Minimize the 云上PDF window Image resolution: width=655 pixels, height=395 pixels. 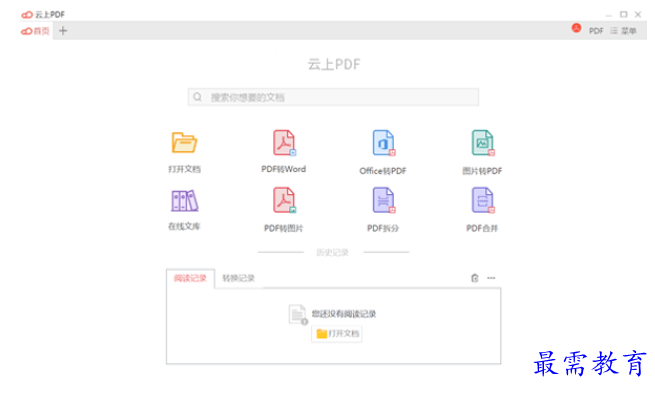click(609, 15)
